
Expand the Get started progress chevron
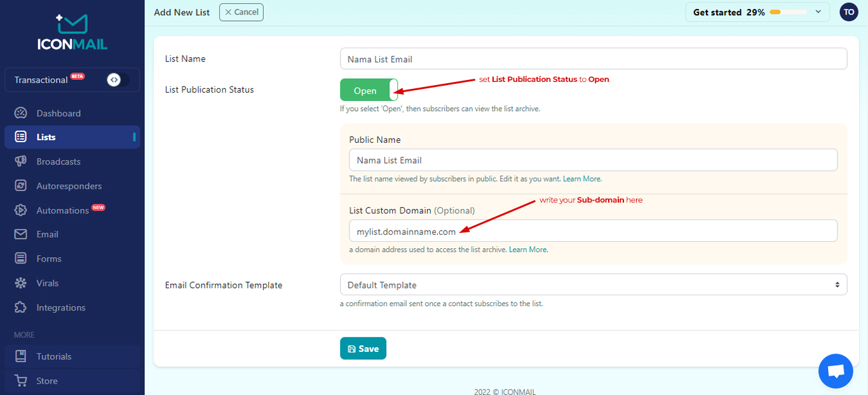pos(818,12)
